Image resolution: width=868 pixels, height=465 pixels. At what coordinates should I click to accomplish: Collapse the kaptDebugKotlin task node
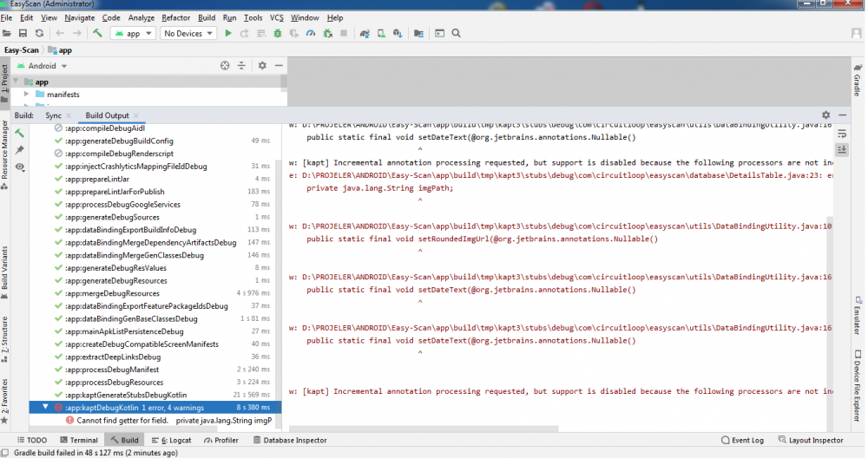coord(46,407)
